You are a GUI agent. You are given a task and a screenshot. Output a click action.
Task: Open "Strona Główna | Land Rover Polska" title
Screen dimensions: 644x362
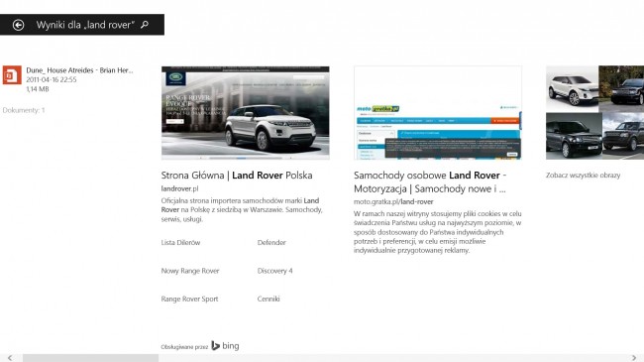coord(237,176)
